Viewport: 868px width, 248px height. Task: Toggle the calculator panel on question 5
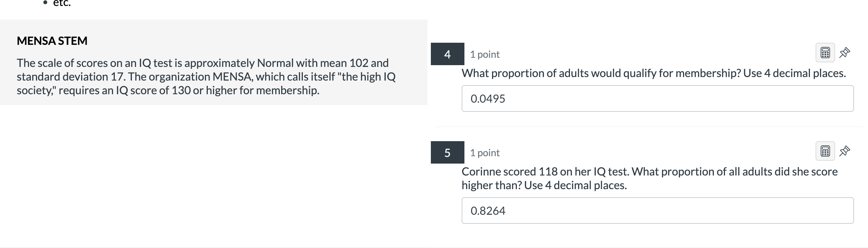(825, 151)
